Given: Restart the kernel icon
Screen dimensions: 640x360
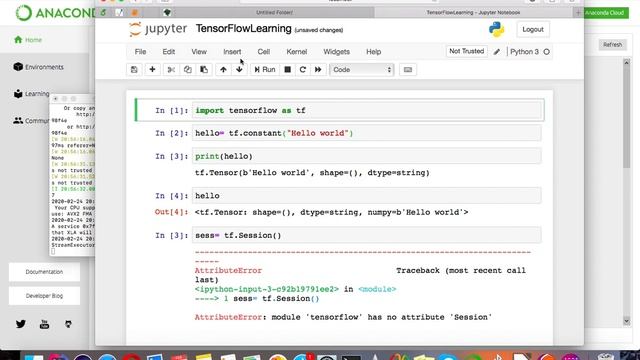Looking at the screenshot, I should click(302, 70).
